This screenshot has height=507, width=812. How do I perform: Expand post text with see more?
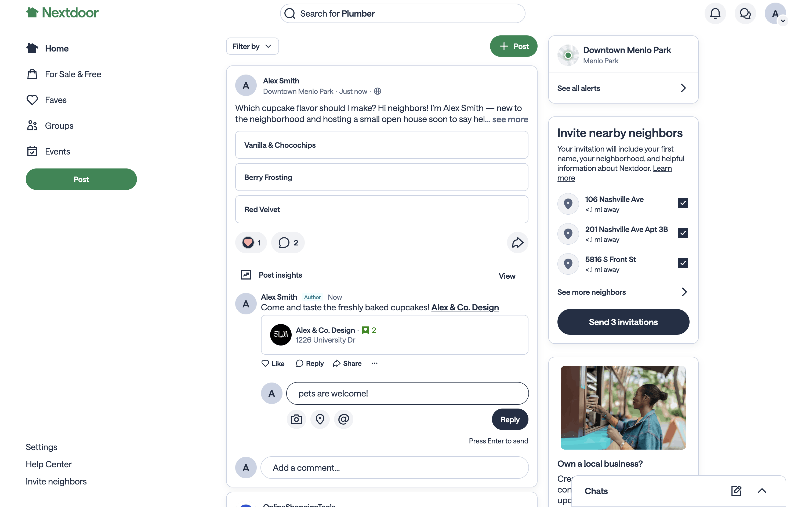tap(510, 119)
